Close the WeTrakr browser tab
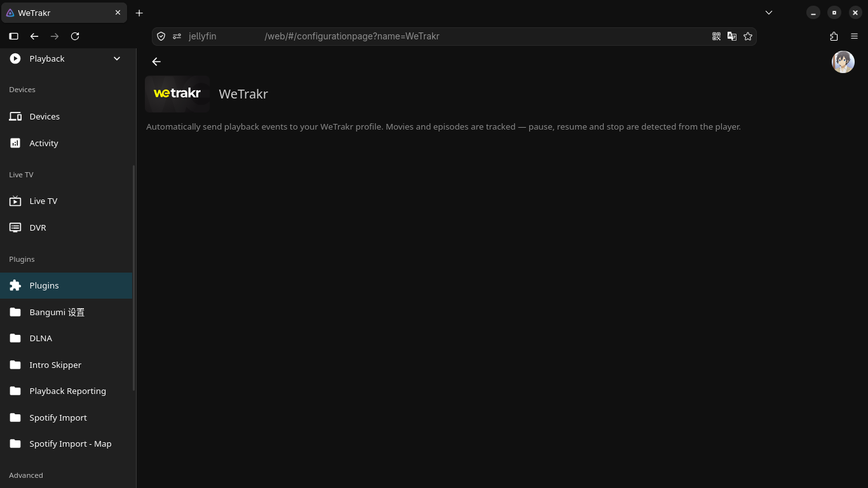This screenshot has width=868, height=488. (118, 13)
